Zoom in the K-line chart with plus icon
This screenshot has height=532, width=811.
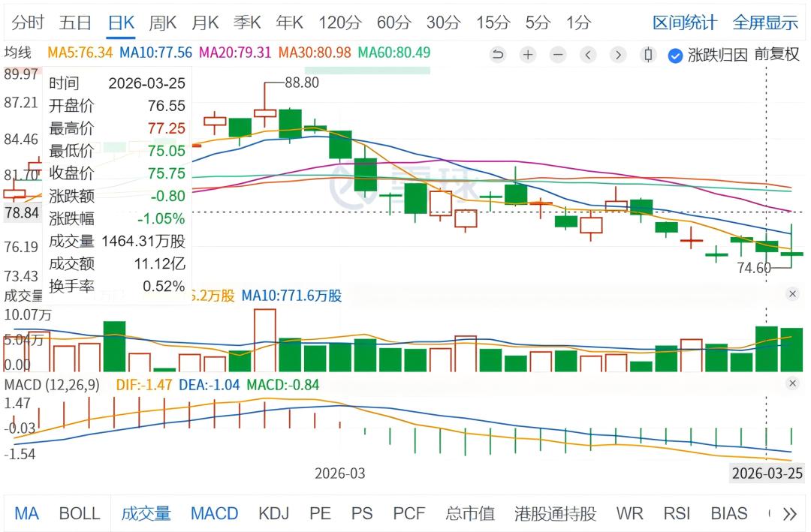pyautogui.click(x=528, y=55)
